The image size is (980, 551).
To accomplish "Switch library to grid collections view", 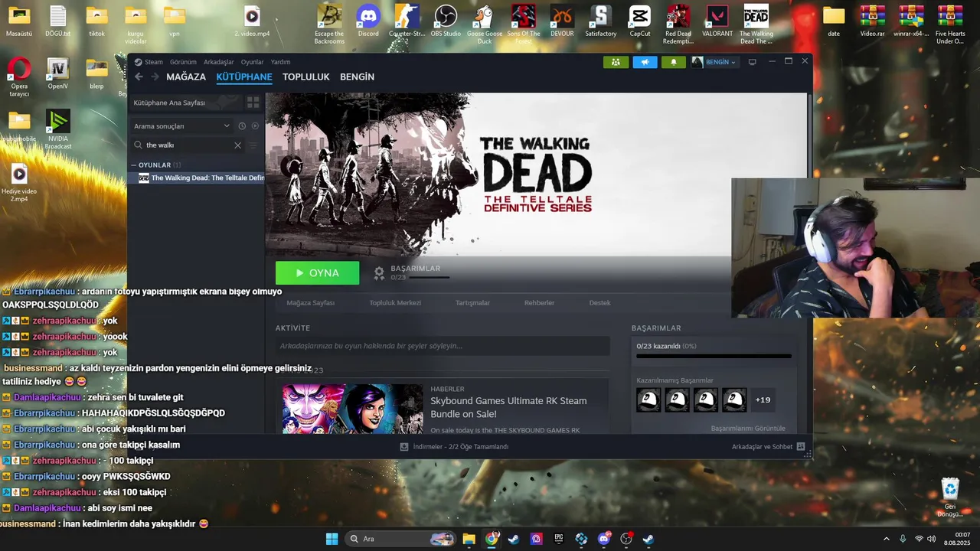I will click(x=253, y=103).
